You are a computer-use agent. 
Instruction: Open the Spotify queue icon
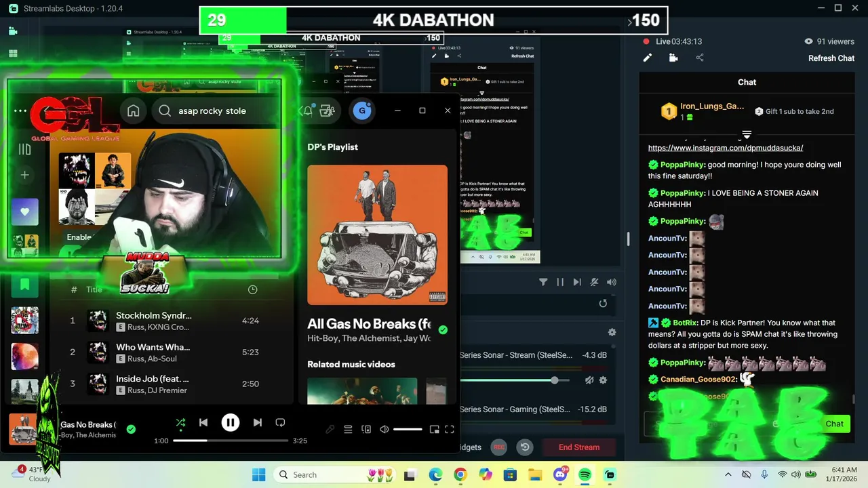tap(348, 429)
